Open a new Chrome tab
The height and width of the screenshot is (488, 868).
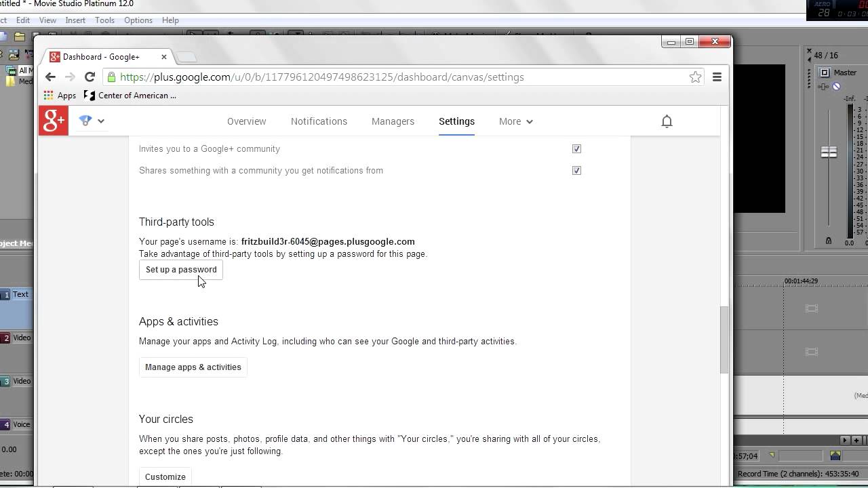pos(186,57)
